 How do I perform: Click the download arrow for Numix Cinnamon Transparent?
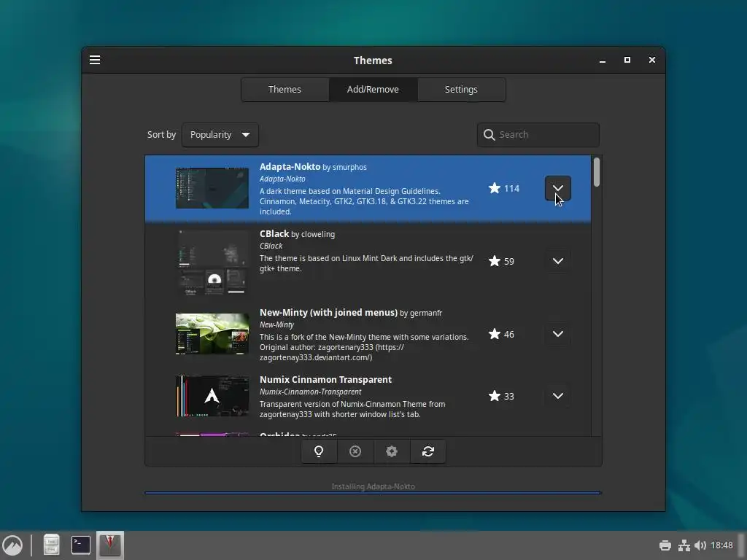tap(558, 396)
